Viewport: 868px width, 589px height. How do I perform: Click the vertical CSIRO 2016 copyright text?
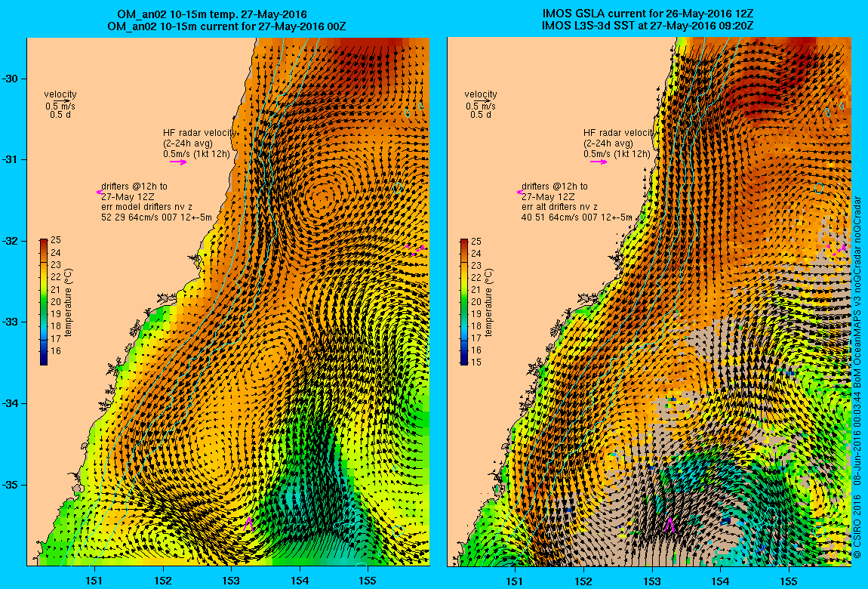(857, 376)
